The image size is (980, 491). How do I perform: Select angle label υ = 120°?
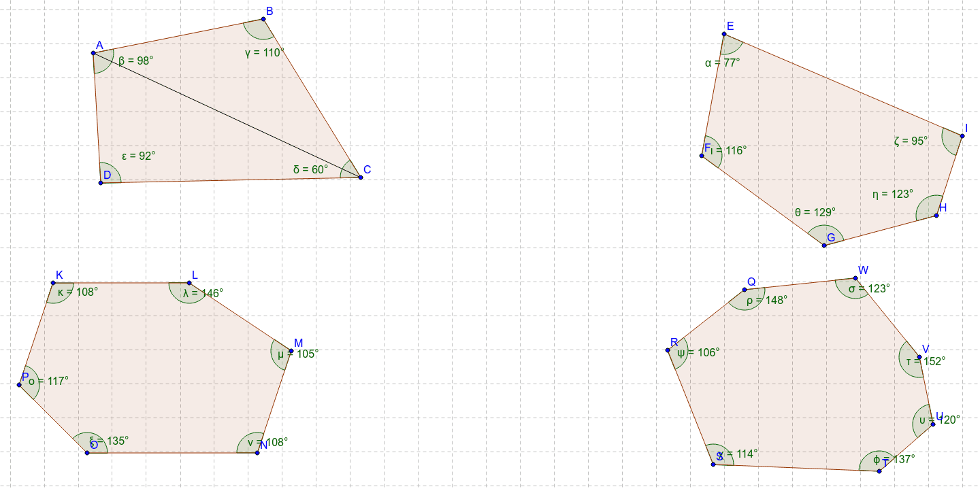point(940,420)
